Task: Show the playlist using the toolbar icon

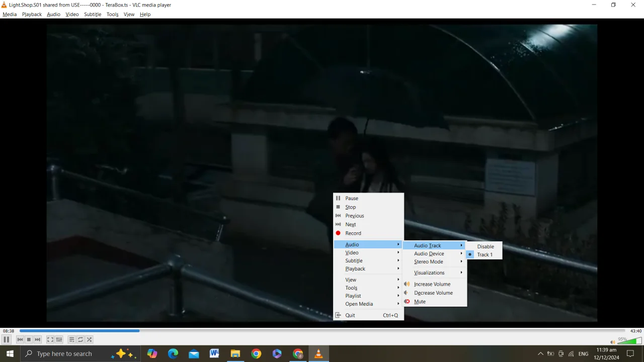Action: tap(72, 340)
